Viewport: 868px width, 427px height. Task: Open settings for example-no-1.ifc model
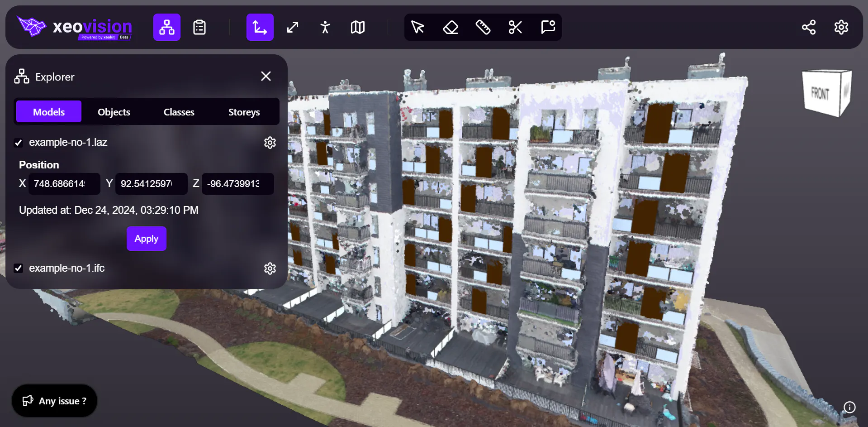click(270, 269)
